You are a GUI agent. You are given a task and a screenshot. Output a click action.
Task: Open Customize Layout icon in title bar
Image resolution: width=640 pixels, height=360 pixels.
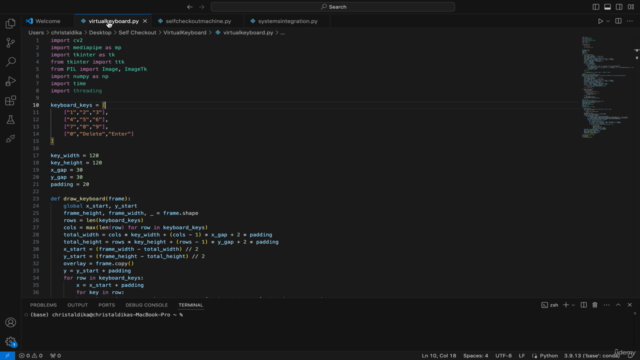click(x=631, y=7)
